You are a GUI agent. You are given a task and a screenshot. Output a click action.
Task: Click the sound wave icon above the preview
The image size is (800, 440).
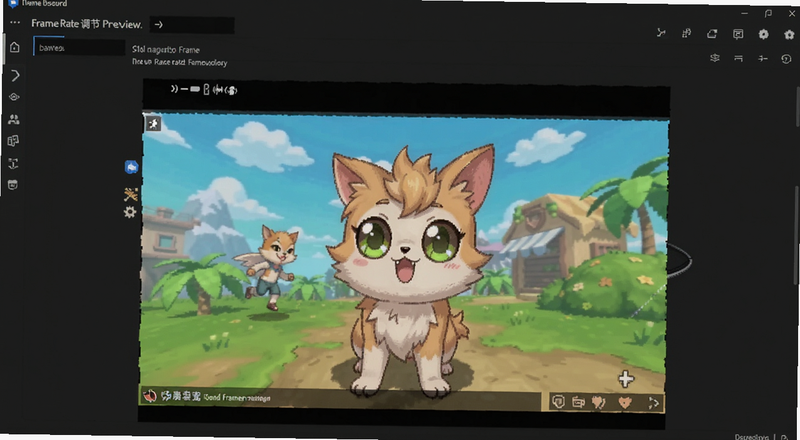pos(218,90)
